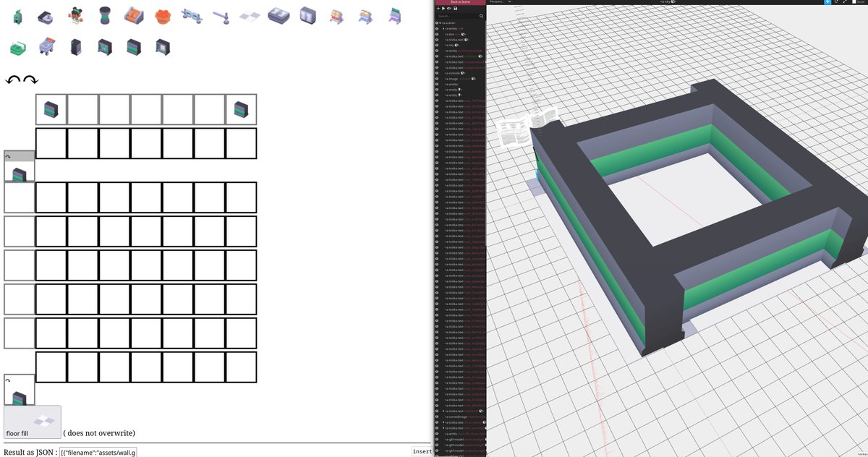Pick the orange display counter item
The width and height of the screenshot is (868, 457).
click(135, 14)
